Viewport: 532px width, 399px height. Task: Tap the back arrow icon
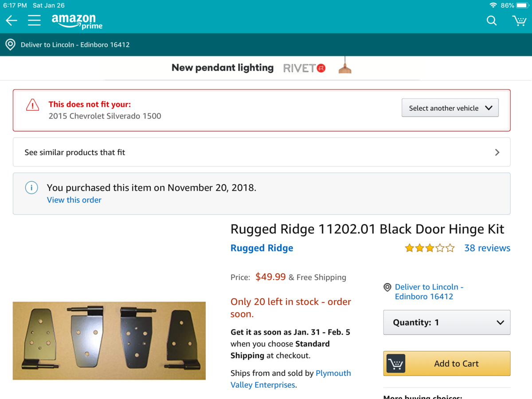[12, 20]
